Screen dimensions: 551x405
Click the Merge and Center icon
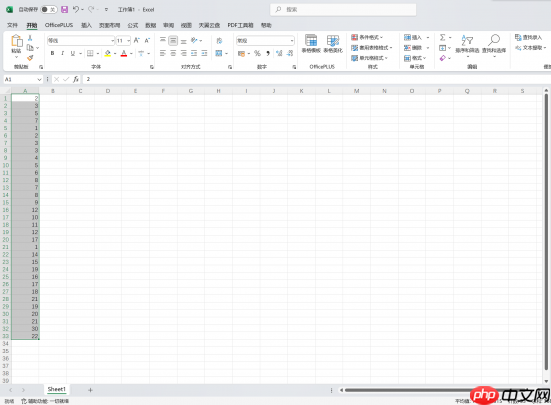(219, 53)
